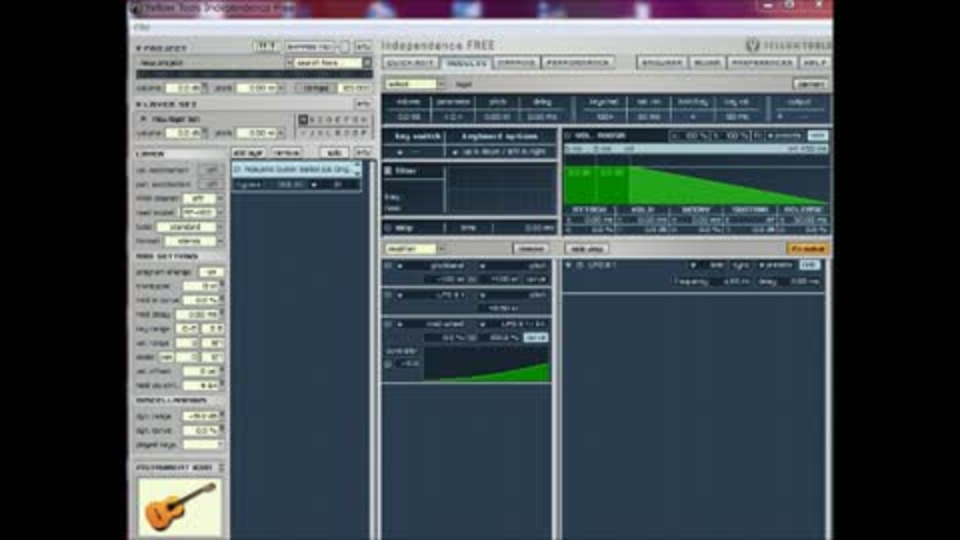
Task: Open the PREFERENCES page
Action: pos(762,63)
